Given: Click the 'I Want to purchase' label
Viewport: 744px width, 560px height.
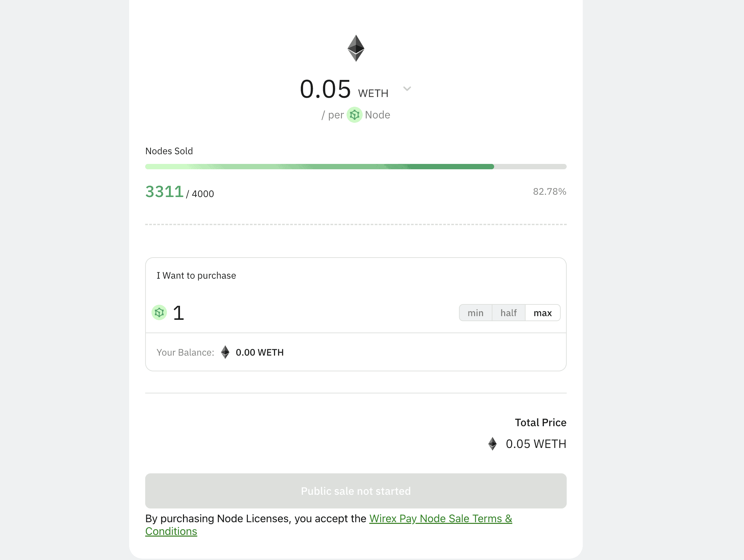Looking at the screenshot, I should tap(196, 275).
